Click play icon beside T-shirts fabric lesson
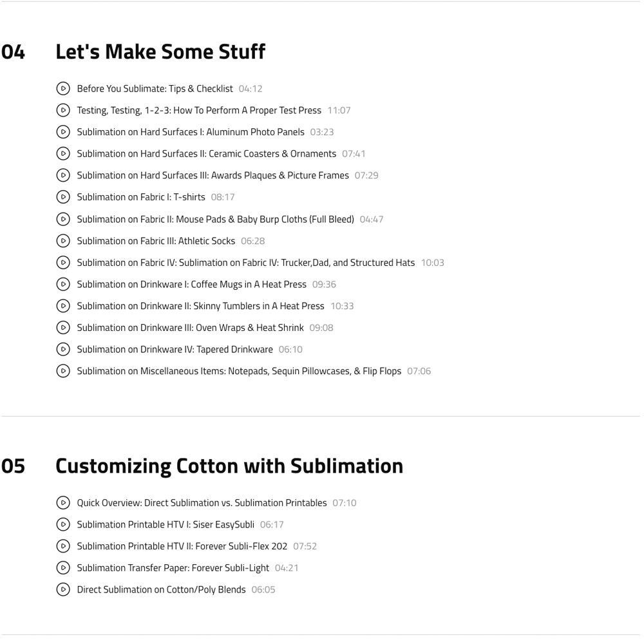The height and width of the screenshot is (644, 644). click(x=63, y=197)
